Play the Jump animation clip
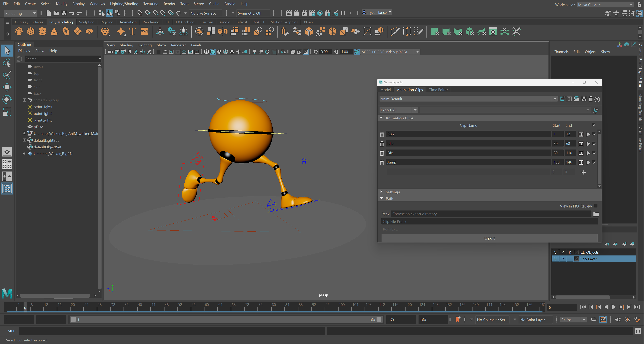Viewport: 644px width, 344px height. (x=588, y=162)
